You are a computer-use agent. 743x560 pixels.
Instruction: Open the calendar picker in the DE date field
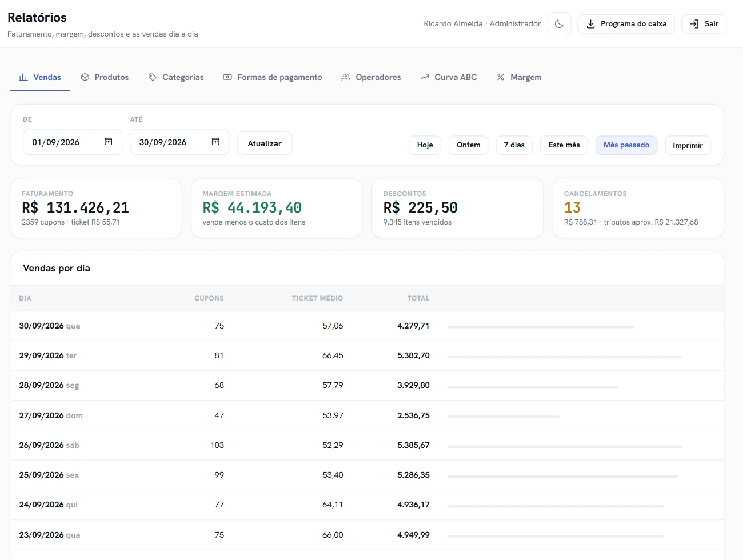pyautogui.click(x=109, y=142)
